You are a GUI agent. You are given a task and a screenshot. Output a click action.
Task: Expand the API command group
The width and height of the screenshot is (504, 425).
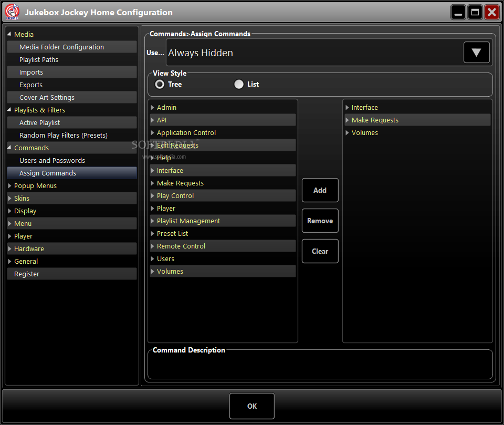152,120
